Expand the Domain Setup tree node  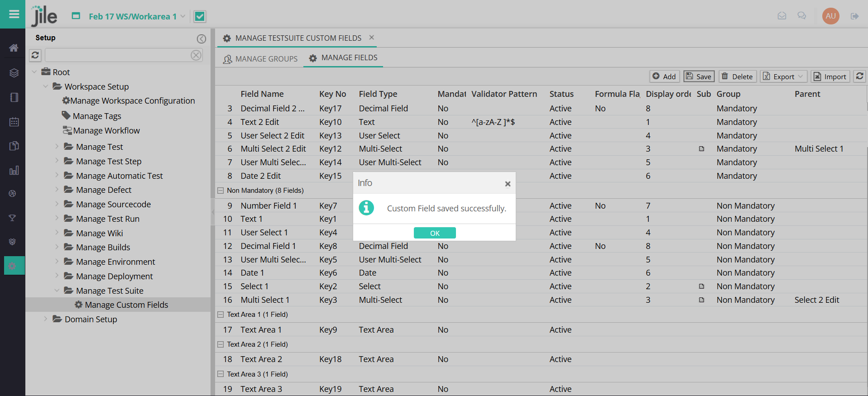pyautogui.click(x=45, y=319)
